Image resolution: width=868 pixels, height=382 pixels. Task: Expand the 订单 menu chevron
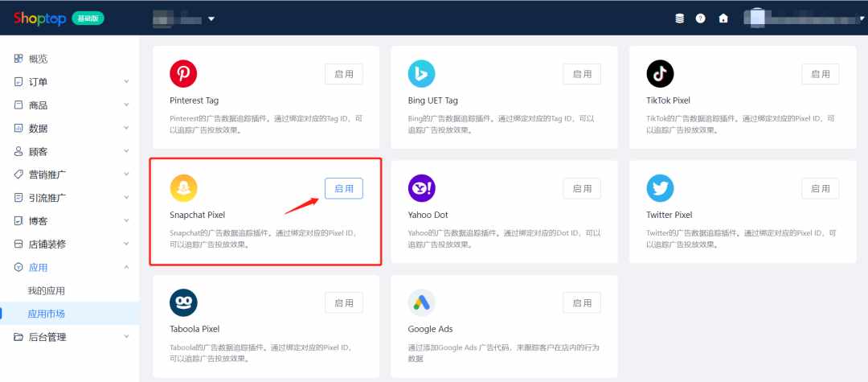[x=126, y=82]
